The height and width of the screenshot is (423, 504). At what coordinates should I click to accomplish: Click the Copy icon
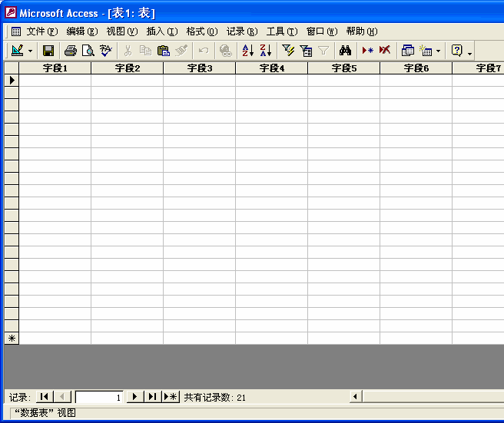click(x=145, y=51)
